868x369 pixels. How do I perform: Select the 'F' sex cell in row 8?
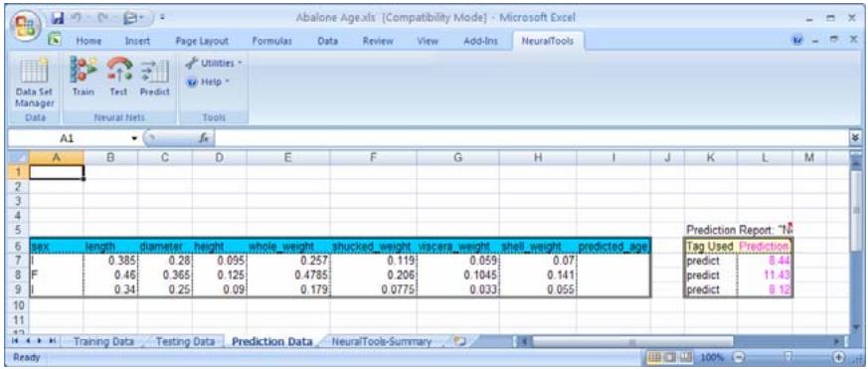tap(57, 275)
